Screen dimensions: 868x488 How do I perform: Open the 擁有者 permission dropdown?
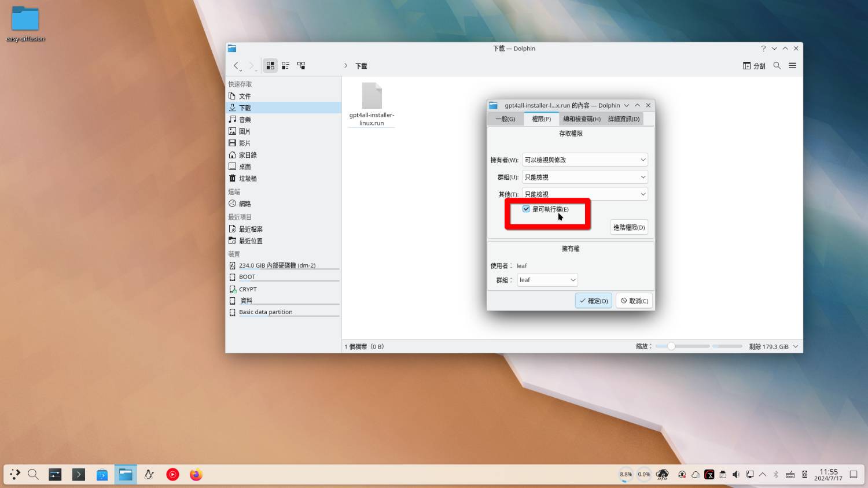click(584, 160)
